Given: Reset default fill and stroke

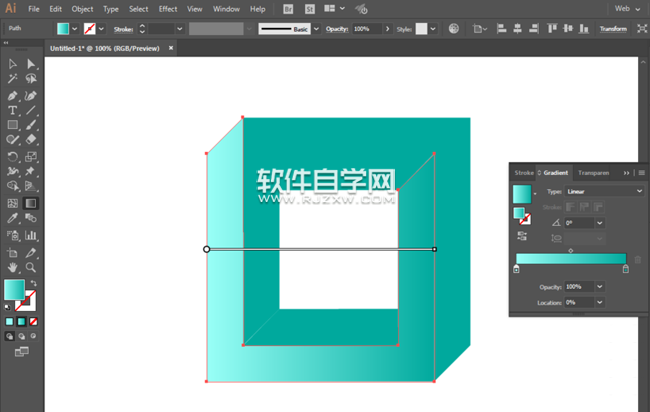Looking at the screenshot, I should [7, 307].
